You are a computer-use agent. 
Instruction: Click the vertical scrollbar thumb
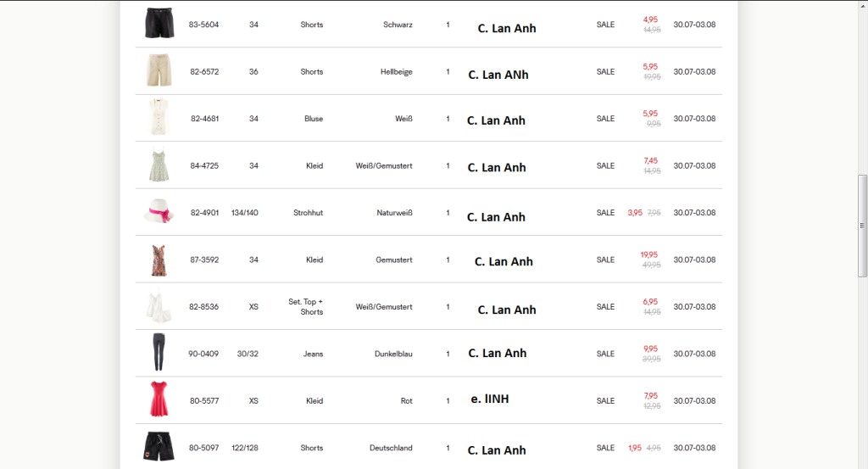coord(863,225)
